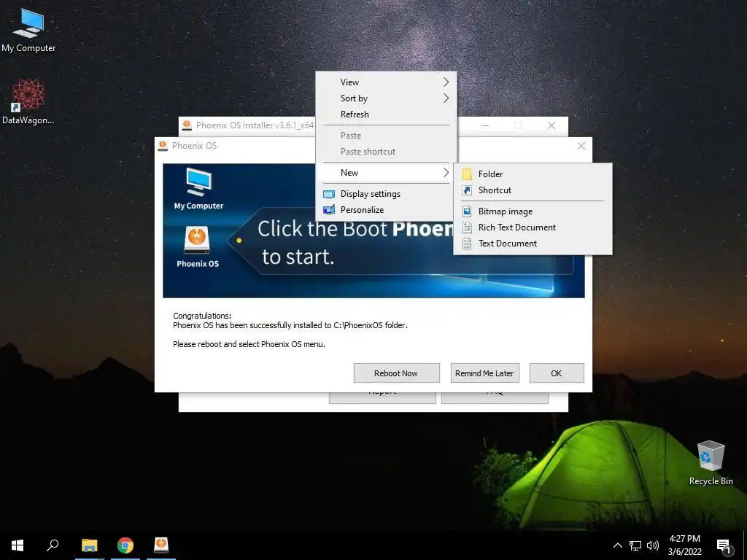The height and width of the screenshot is (560, 747).
Task: Click the Remind Me Later button
Action: click(484, 373)
